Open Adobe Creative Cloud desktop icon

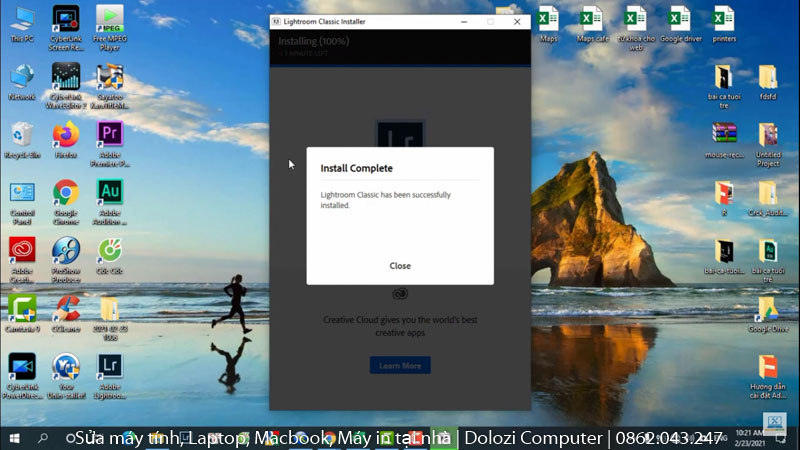(22, 250)
